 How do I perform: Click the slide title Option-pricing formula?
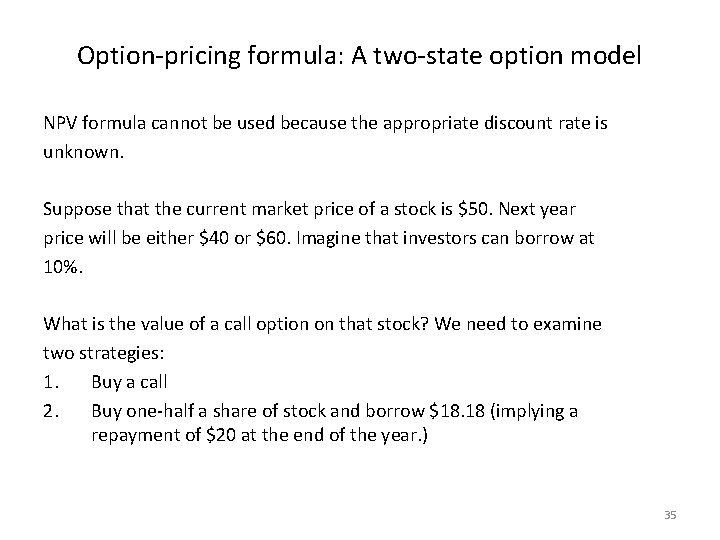[359, 56]
